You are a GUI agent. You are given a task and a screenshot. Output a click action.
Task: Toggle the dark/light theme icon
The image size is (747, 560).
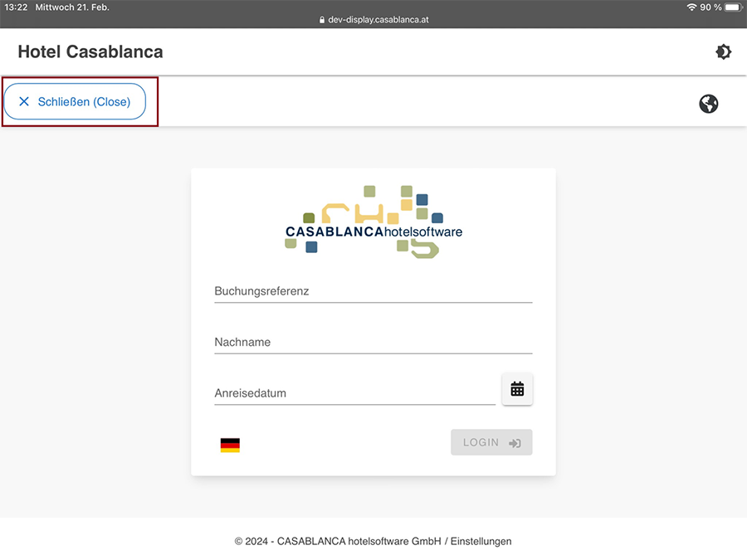tap(723, 52)
